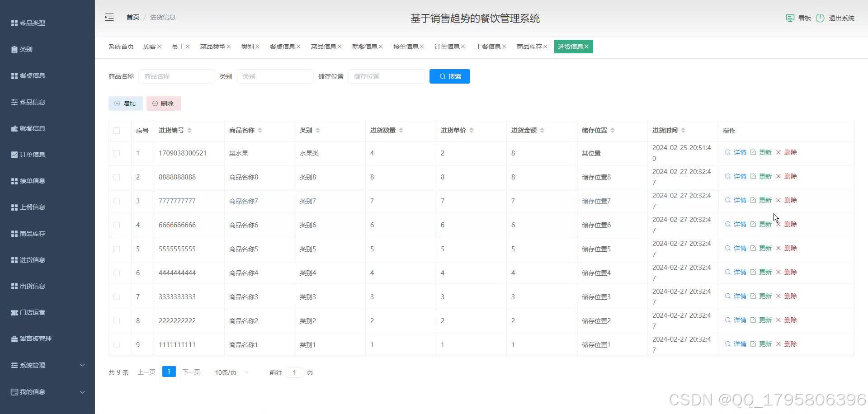Screen dimensions: 868x414
Task: Check the row for 商品名称8
Action: pos(117,177)
